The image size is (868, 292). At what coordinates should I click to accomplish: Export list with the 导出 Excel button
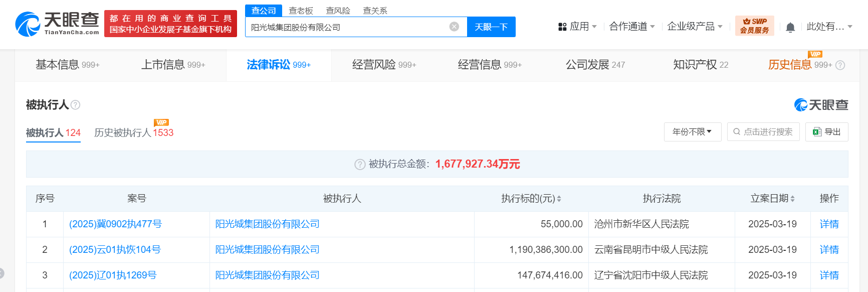826,132
